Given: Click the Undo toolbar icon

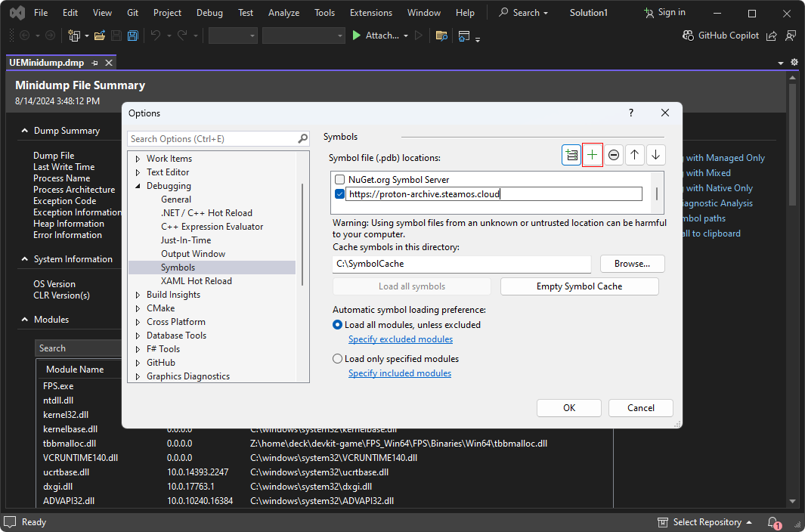Looking at the screenshot, I should point(156,36).
